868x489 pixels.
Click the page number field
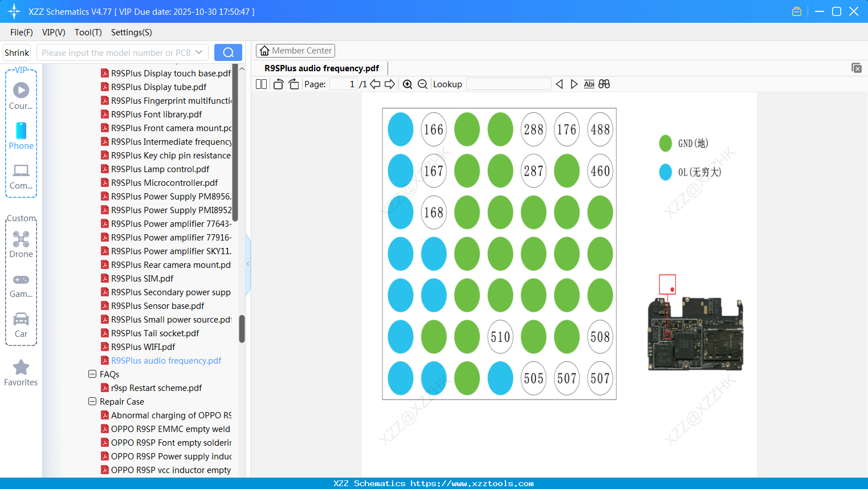344,84
